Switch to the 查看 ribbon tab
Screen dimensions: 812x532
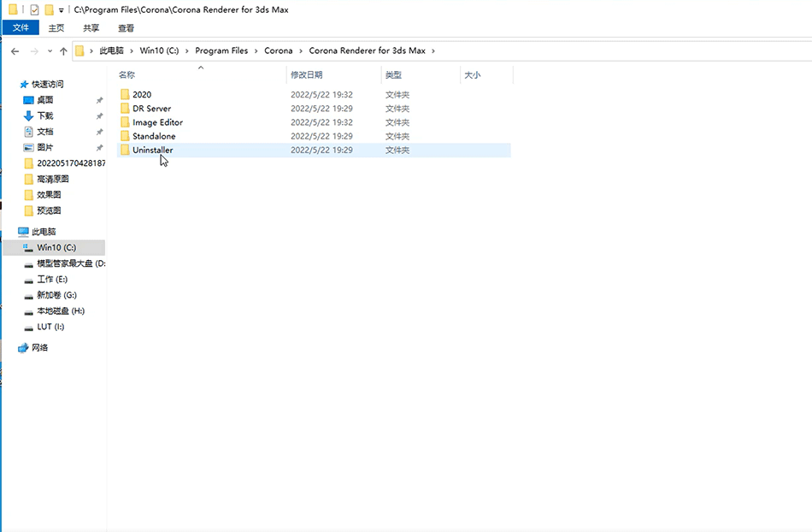click(x=126, y=28)
